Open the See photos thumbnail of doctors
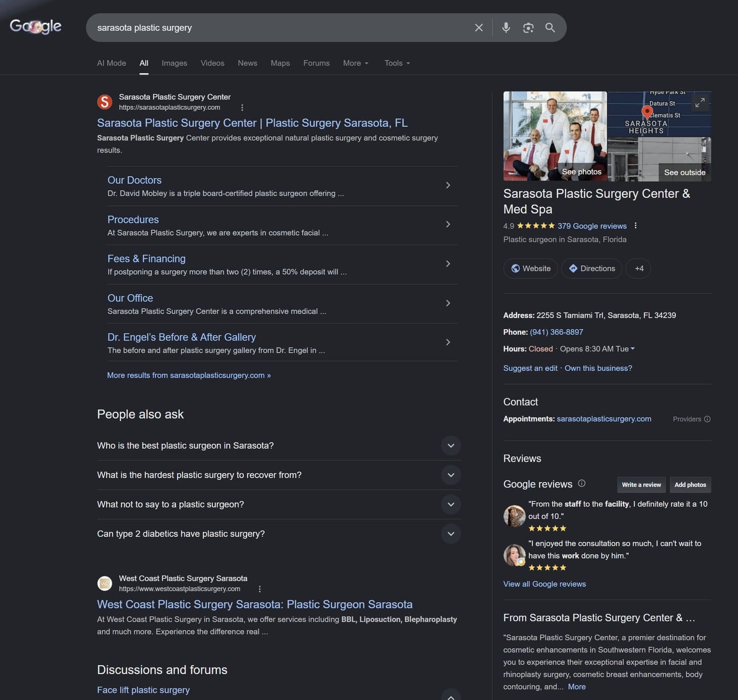Viewport: 738px width, 700px height. point(555,136)
